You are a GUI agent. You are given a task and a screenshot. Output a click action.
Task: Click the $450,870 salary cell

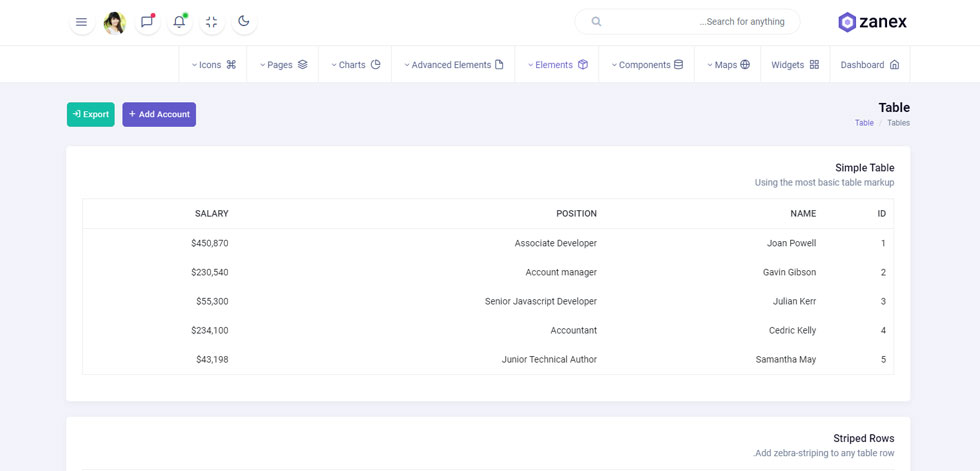(210, 243)
